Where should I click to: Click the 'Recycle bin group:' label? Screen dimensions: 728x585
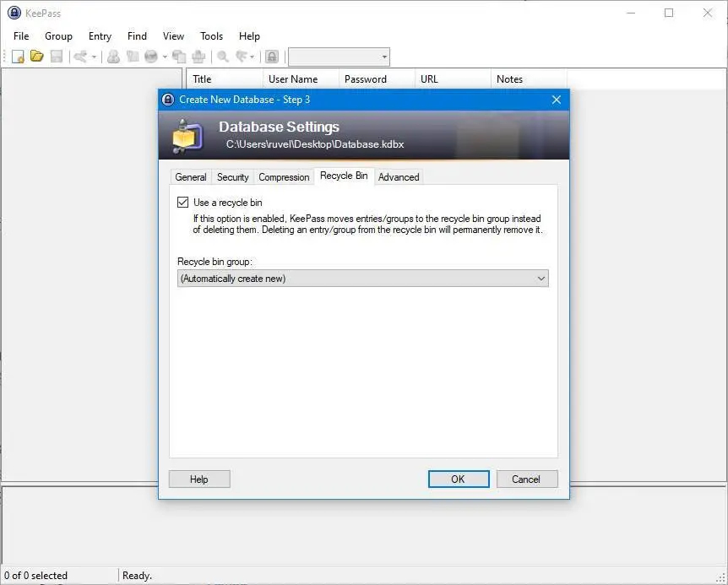click(215, 262)
